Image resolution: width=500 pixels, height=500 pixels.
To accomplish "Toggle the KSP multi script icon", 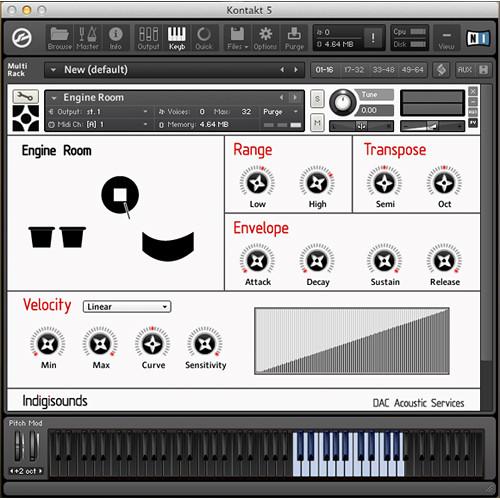I will coord(441,70).
